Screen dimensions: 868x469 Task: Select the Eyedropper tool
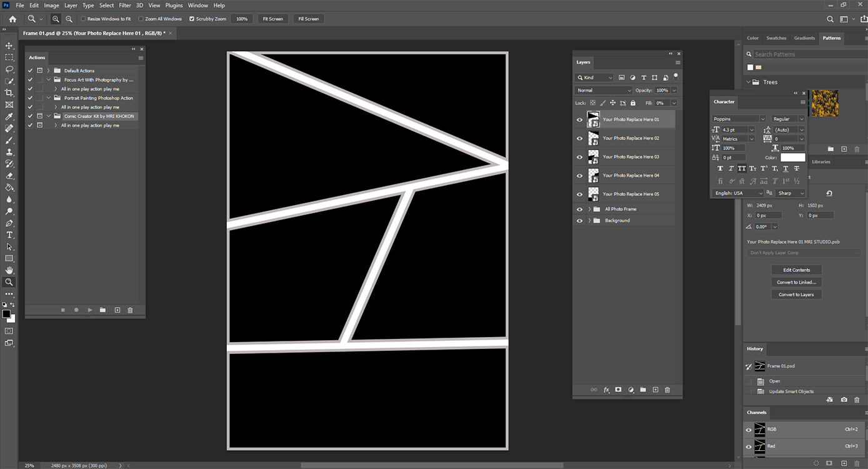click(9, 116)
